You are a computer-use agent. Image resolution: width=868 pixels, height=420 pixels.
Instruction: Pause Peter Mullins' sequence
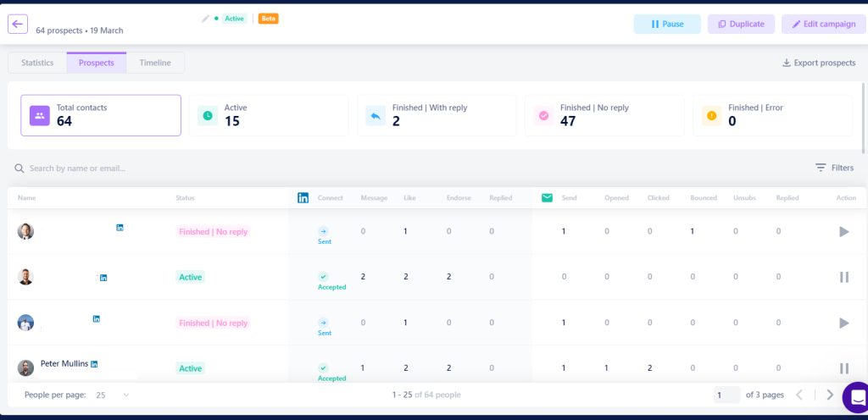[843, 368]
